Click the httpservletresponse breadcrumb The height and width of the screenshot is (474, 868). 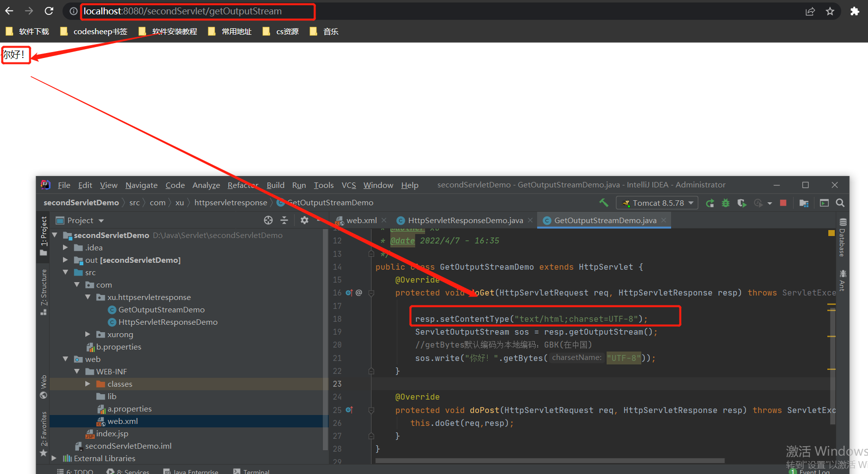pyautogui.click(x=231, y=202)
